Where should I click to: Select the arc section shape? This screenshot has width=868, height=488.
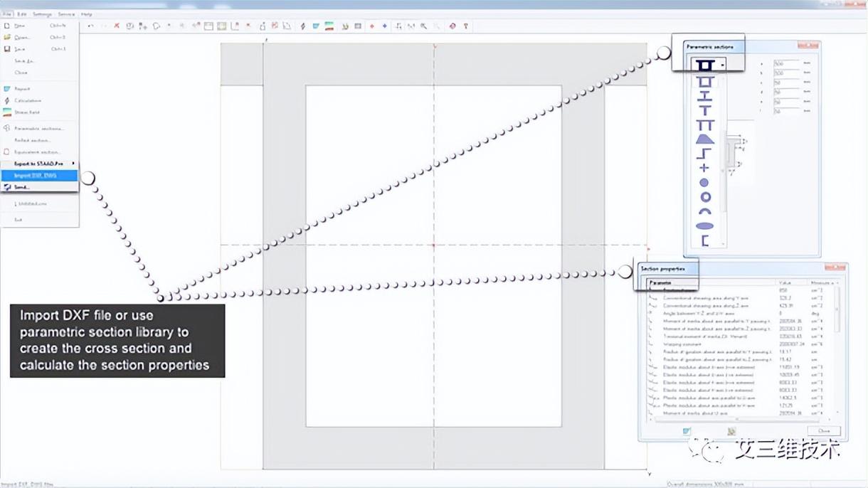coord(704,211)
